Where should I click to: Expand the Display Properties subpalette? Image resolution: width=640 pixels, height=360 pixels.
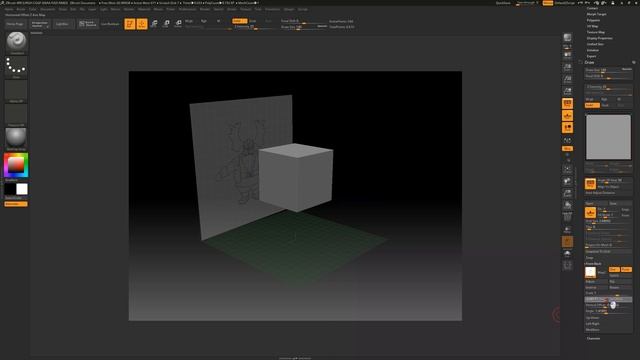599,38
